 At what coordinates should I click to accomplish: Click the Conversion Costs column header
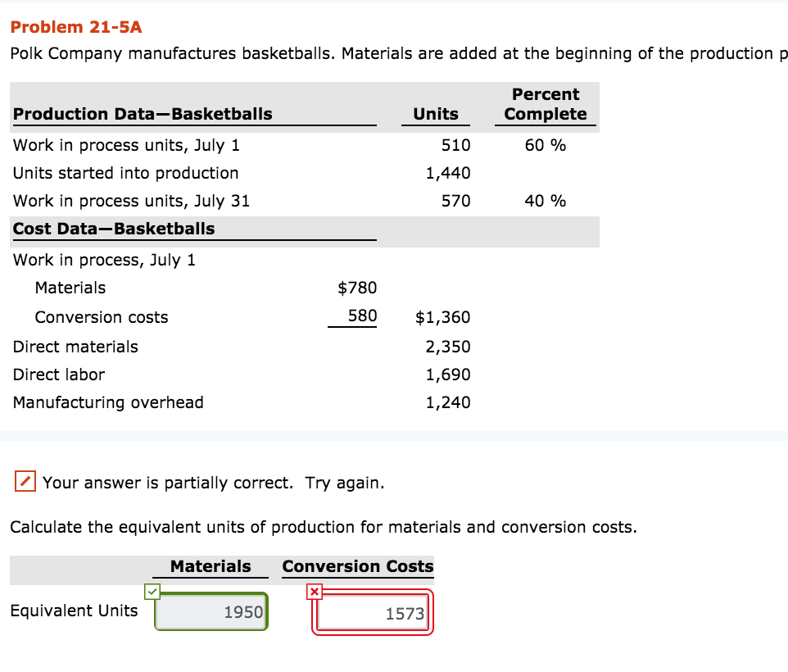click(357, 566)
